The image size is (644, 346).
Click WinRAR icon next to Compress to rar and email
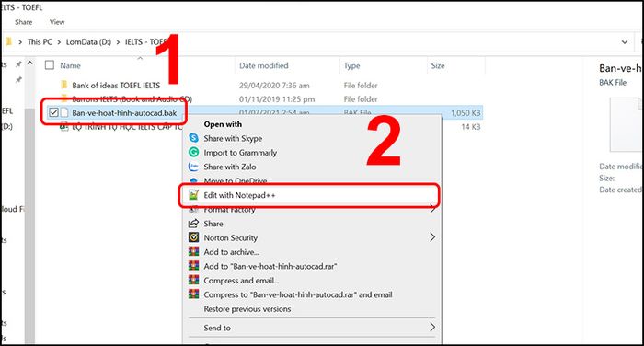click(x=193, y=294)
